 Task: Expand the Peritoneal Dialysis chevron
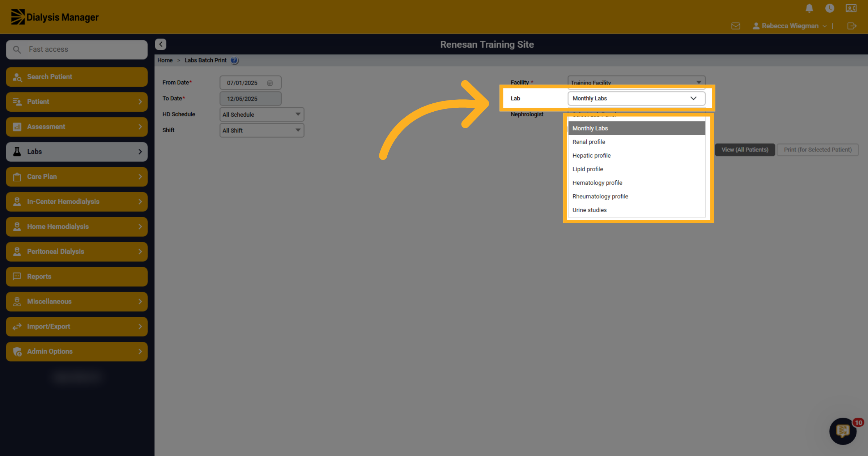coord(140,251)
